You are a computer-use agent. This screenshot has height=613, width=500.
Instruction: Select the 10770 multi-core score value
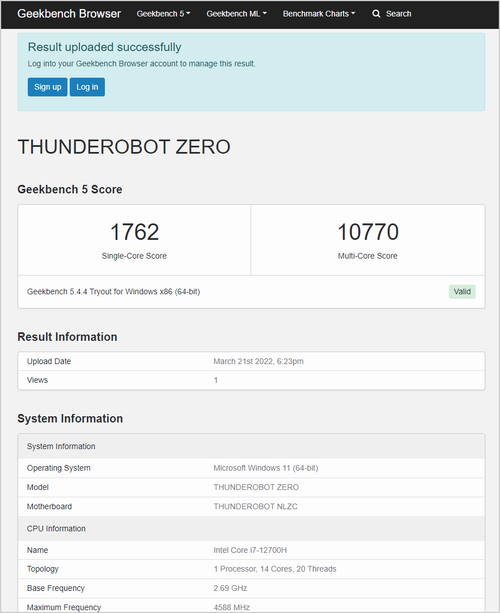368,232
